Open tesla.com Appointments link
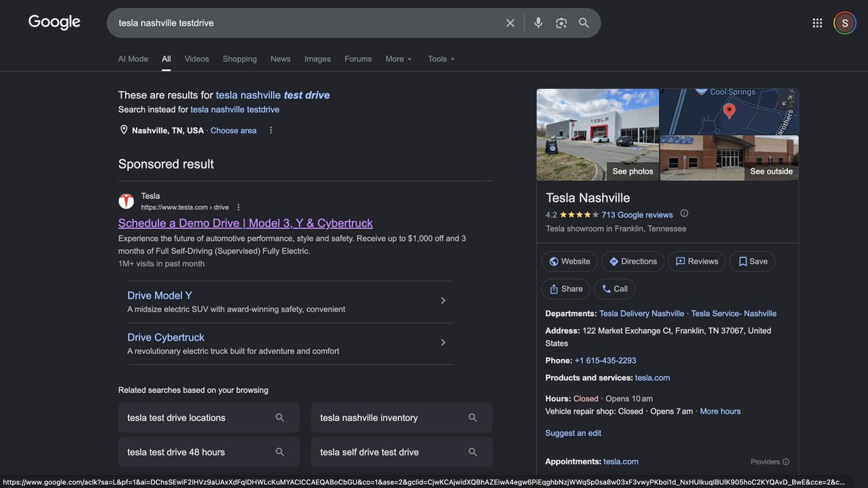The image size is (868, 488). (x=621, y=462)
